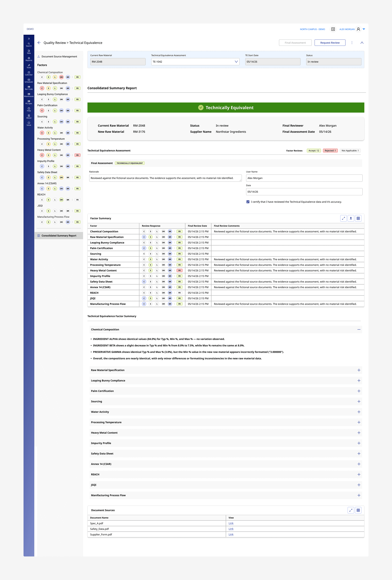Click the Rejected: 1 factor review badge
Screen dimensions: 392x580
click(330, 150)
